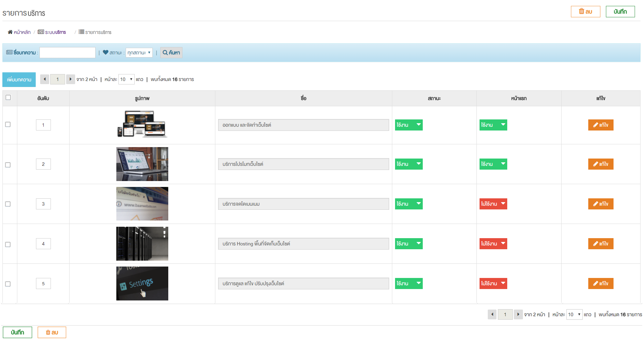The height and width of the screenshot is (342, 644).
Task: Open the ทุกสถานะ status filter dropdown
Action: coord(139,53)
